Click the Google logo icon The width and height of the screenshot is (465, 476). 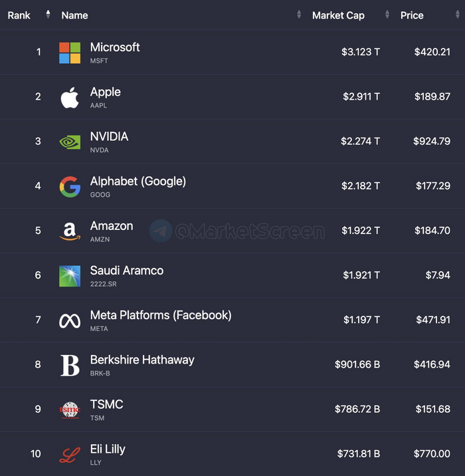[70, 186]
